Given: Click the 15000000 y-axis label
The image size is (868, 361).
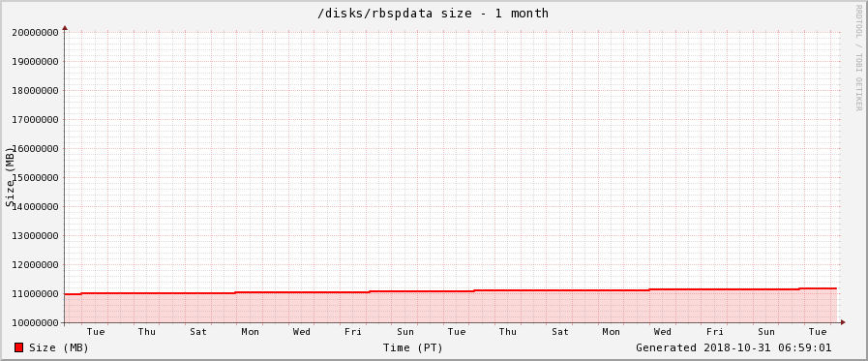Looking at the screenshot, I should [x=36, y=178].
